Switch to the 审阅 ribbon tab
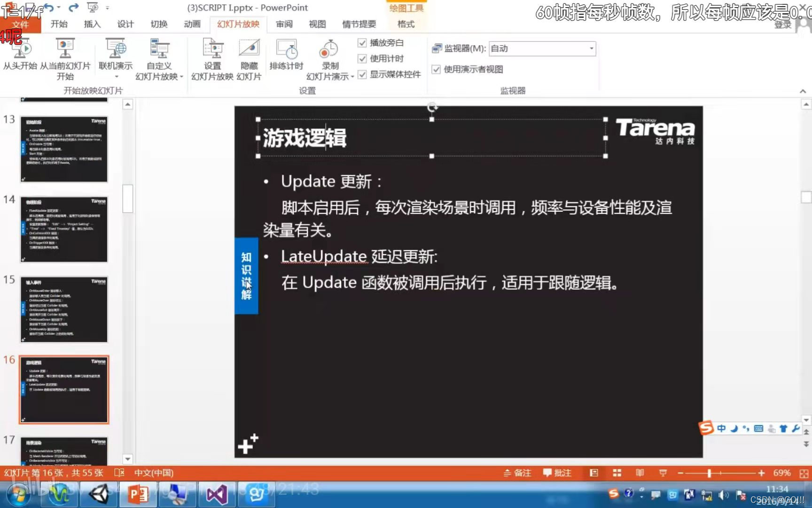This screenshot has height=508, width=812. click(284, 24)
